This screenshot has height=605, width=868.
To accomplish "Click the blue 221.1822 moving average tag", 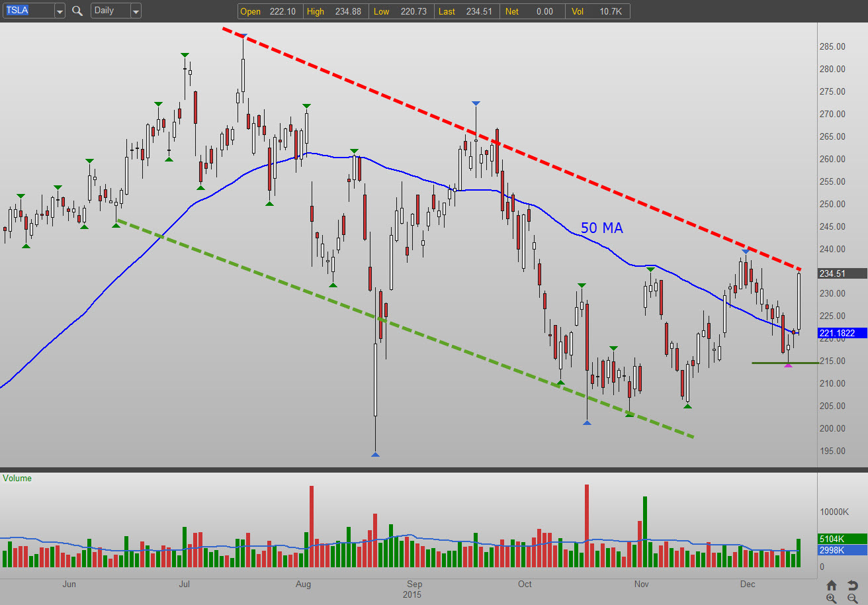I will [x=843, y=333].
